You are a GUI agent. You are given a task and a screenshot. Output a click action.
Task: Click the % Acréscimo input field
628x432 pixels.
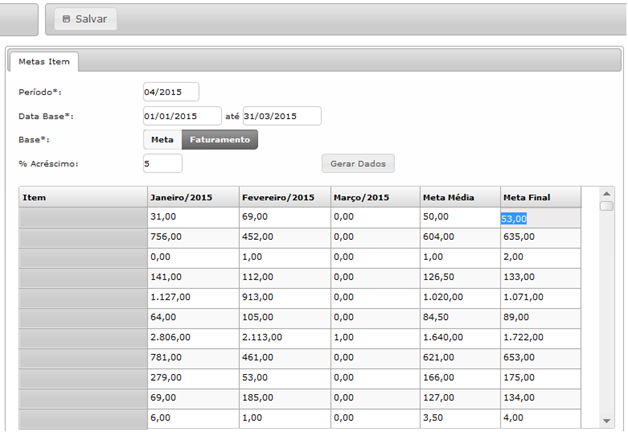[163, 163]
